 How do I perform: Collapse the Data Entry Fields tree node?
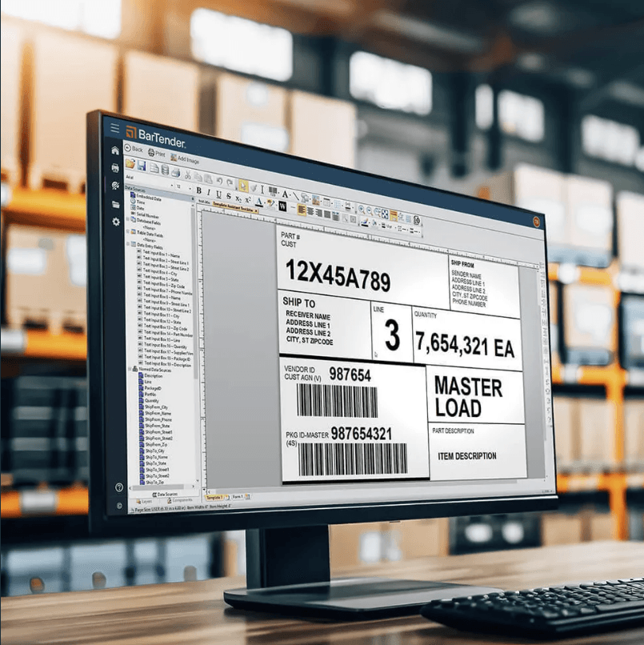point(129,244)
